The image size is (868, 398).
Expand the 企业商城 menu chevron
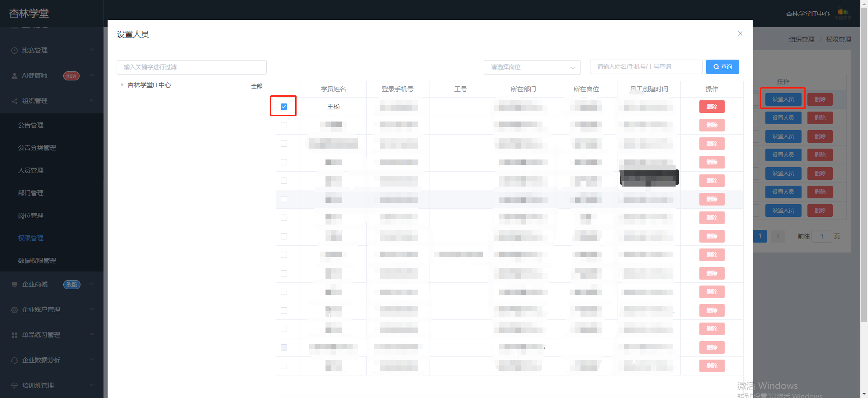pos(92,284)
